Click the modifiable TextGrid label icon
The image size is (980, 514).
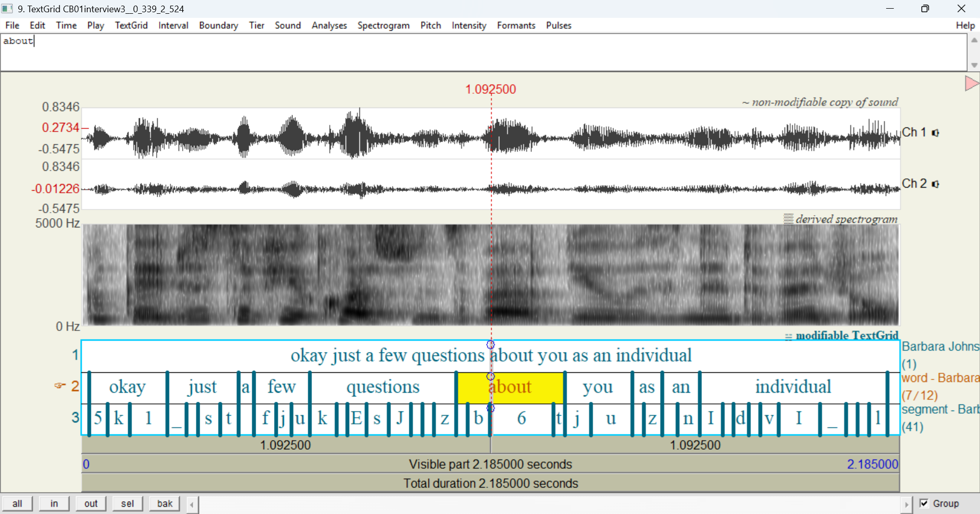(789, 337)
